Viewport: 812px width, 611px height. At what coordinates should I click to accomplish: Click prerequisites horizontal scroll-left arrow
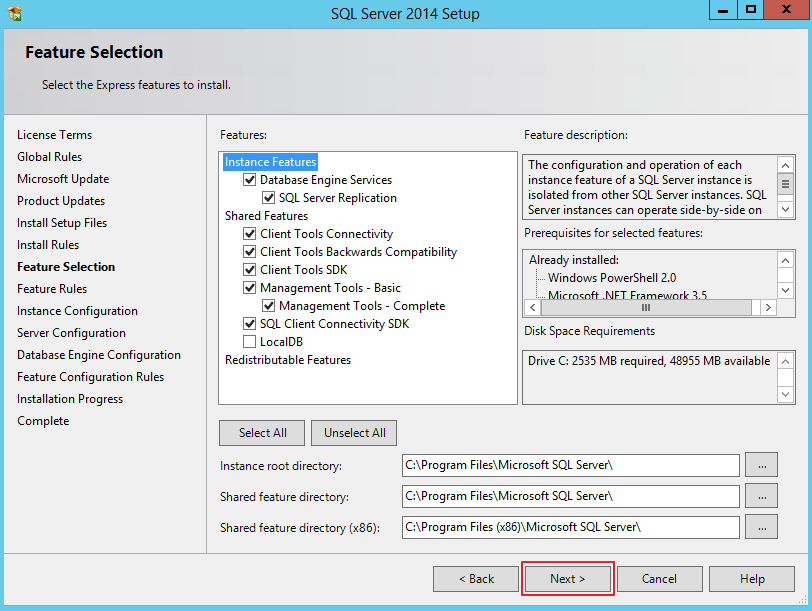(x=533, y=308)
